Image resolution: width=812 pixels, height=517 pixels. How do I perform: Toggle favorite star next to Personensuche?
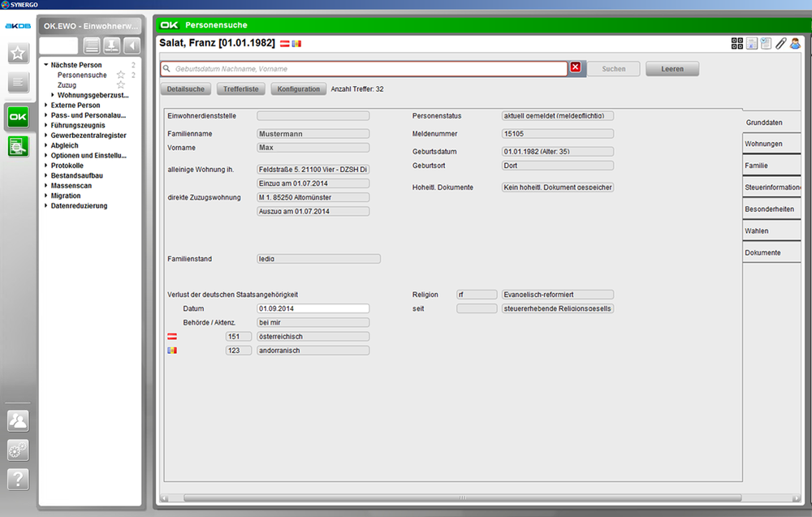point(121,75)
